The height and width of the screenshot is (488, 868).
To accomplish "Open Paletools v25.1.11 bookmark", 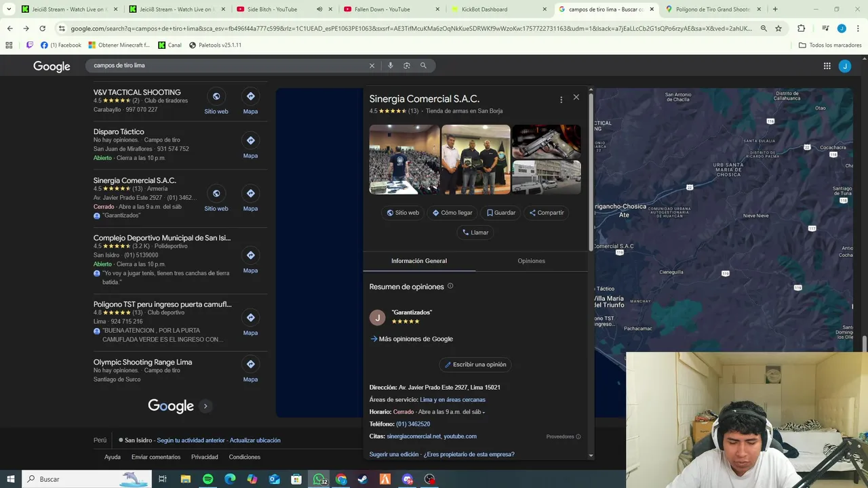I will click(x=215, y=45).
